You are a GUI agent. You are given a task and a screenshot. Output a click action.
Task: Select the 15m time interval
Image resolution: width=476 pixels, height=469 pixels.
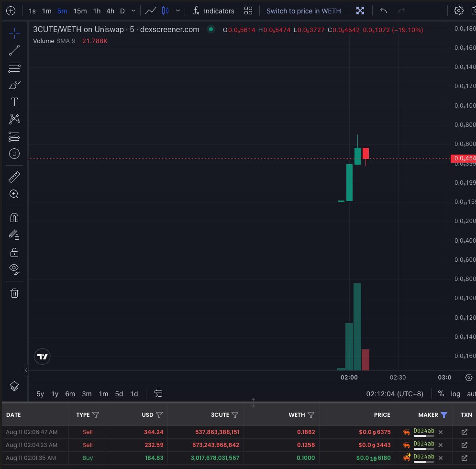80,11
